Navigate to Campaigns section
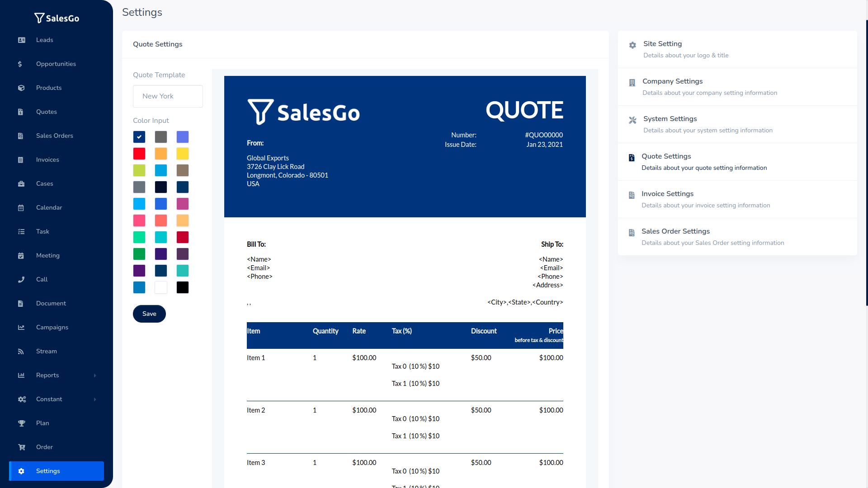The width and height of the screenshot is (868, 488). point(52,327)
